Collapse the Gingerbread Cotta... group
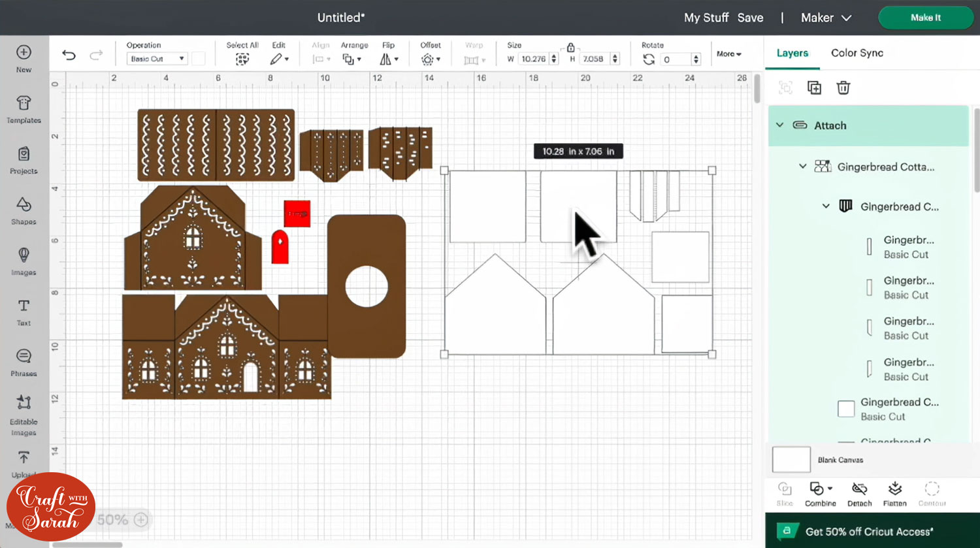The image size is (980, 548). point(802,167)
